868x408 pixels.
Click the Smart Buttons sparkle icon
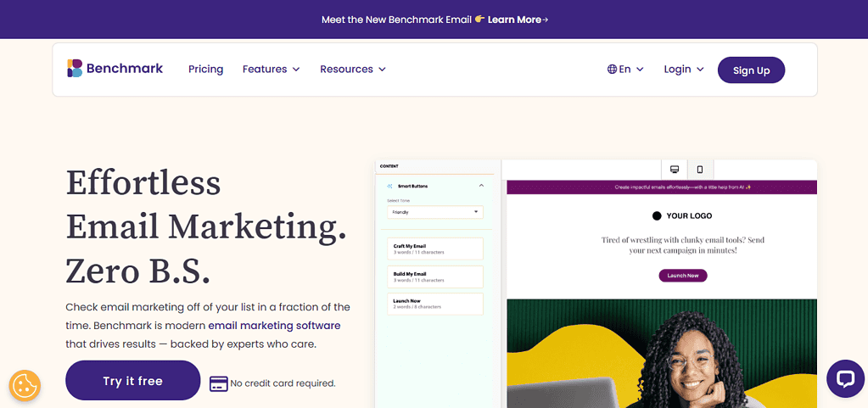point(389,185)
